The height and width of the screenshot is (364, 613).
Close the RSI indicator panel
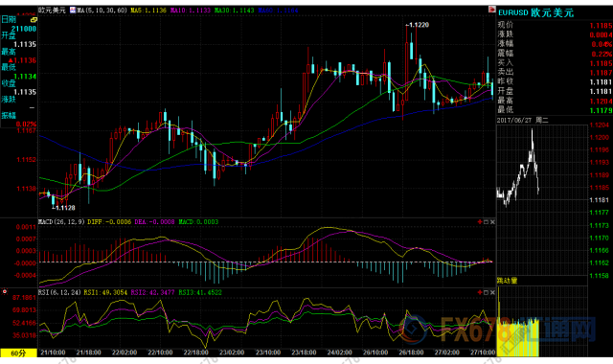[x=492, y=292]
